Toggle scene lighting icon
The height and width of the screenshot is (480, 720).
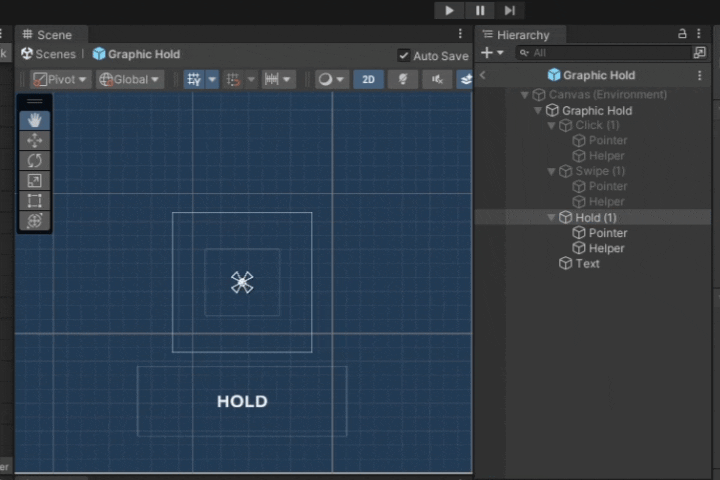pyautogui.click(x=403, y=79)
